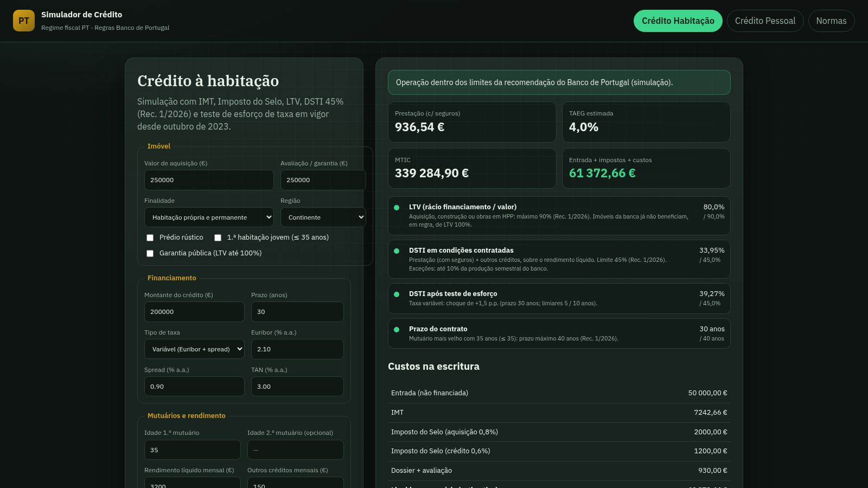
Task: Click the Entrada (não financiada) row
Action: (x=559, y=393)
